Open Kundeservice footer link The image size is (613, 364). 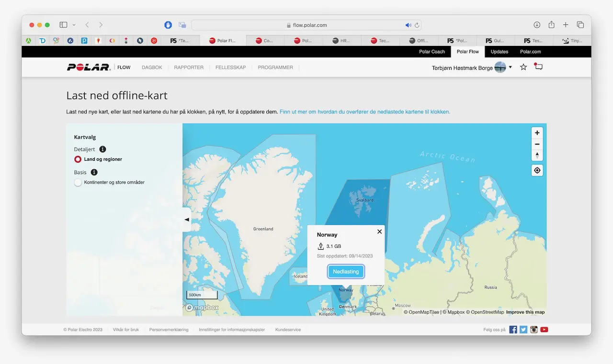[x=288, y=330]
